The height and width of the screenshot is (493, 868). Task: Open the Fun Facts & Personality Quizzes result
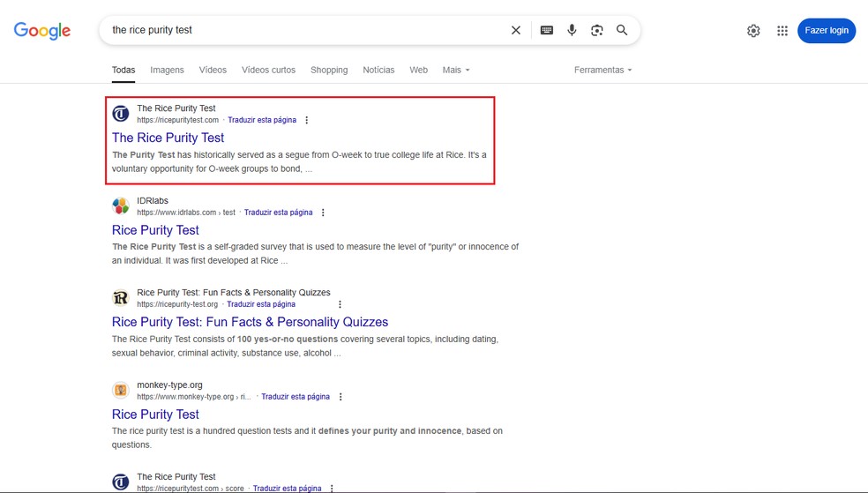(x=250, y=322)
